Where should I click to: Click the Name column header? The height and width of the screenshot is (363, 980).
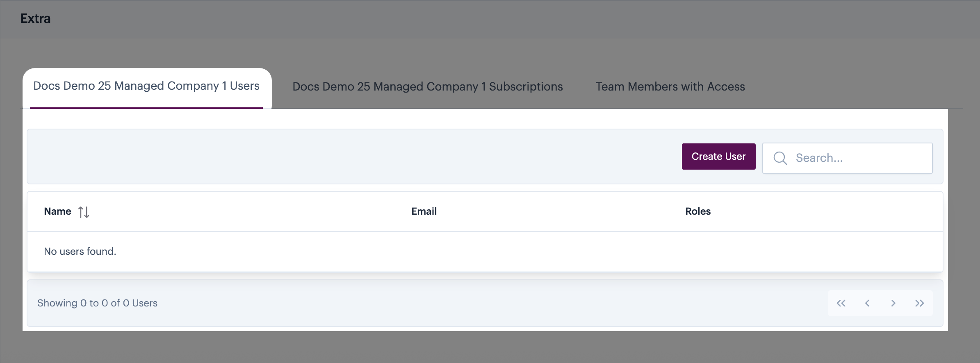point(58,211)
